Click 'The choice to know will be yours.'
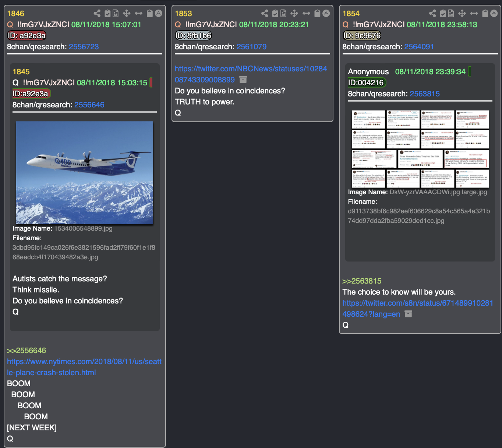Viewport: 502px width, 448px height. pyautogui.click(x=399, y=292)
